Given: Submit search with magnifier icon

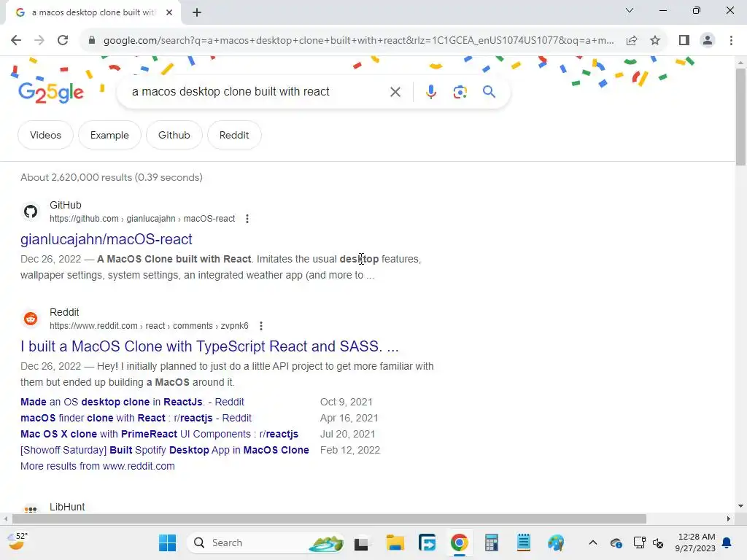Looking at the screenshot, I should pyautogui.click(x=489, y=92).
